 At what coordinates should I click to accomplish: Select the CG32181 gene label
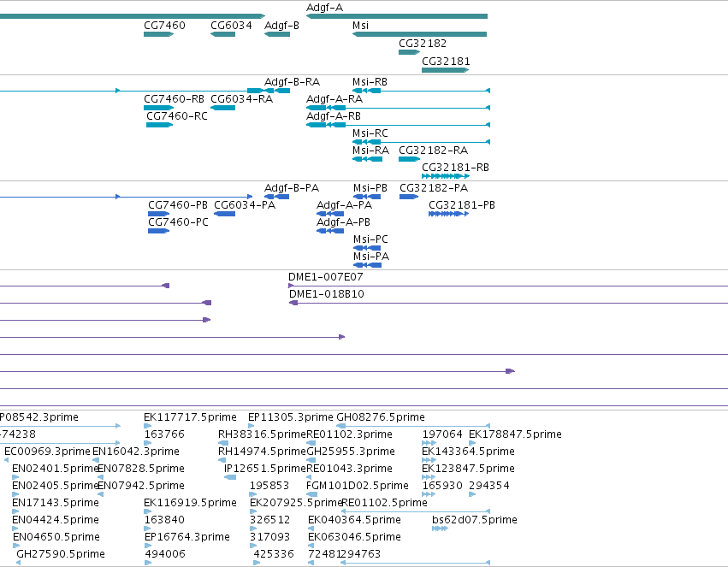(x=446, y=62)
